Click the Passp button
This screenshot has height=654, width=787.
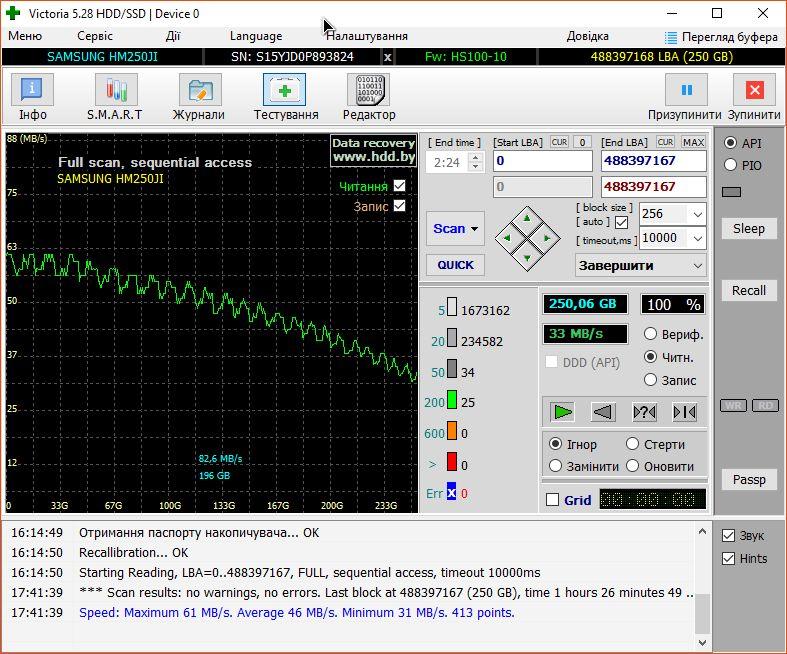click(x=749, y=480)
